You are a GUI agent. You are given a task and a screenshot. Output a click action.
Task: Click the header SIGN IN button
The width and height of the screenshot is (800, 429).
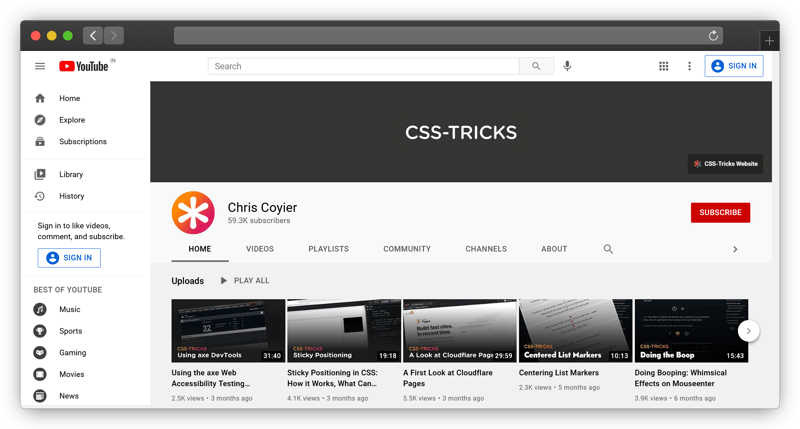coord(734,66)
